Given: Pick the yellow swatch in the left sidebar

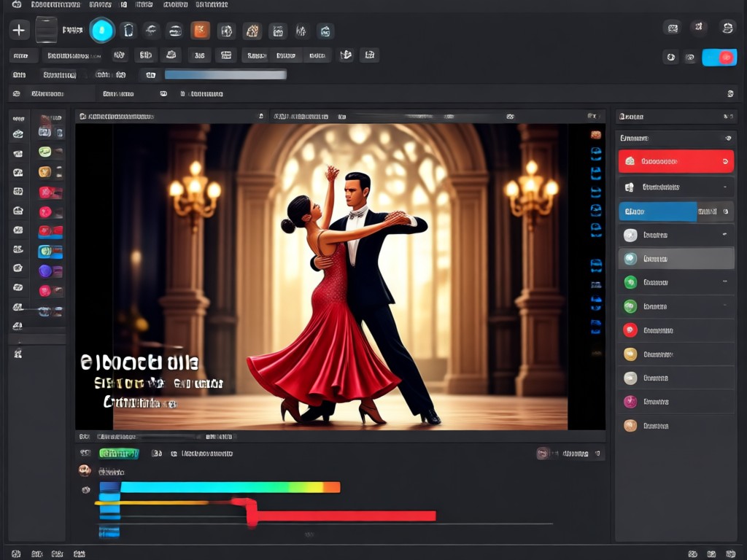Looking at the screenshot, I should [x=44, y=171].
